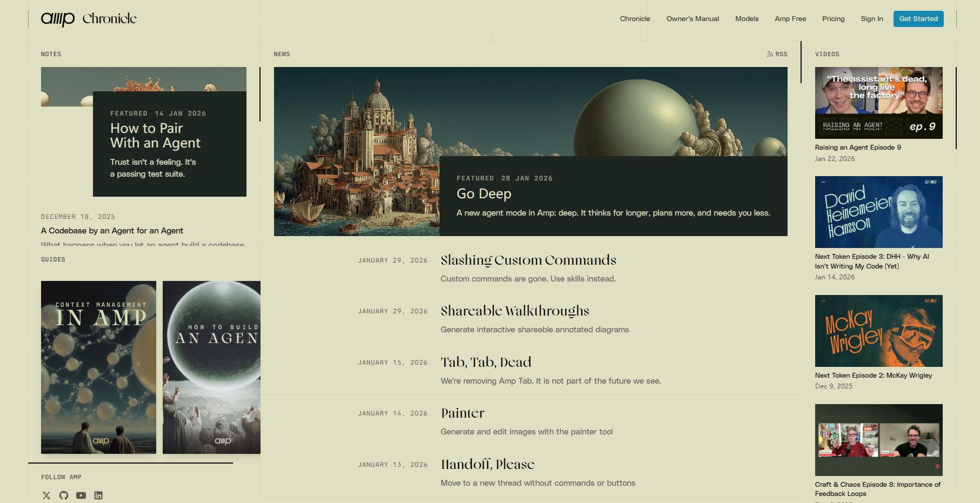This screenshot has height=503, width=980.
Task: Open the Shareable Walkthroughs article
Action: [x=515, y=311]
